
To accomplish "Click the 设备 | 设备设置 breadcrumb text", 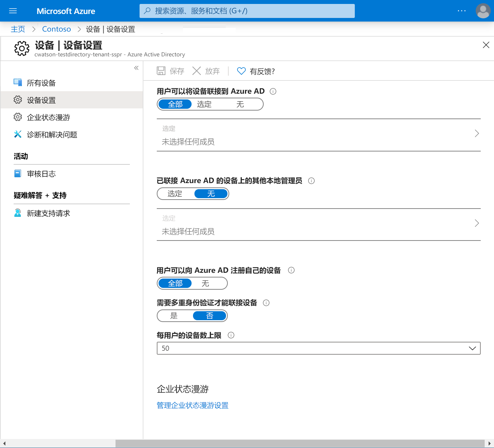I will (110, 29).
